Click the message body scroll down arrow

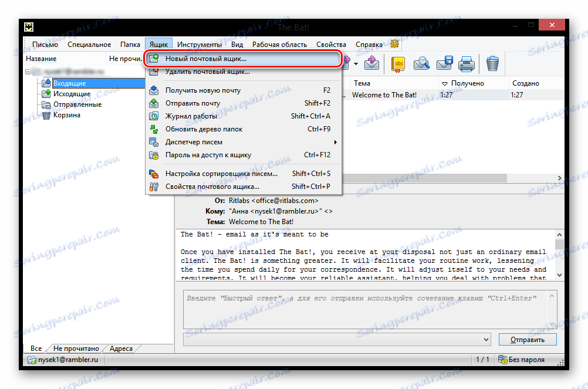559,275
